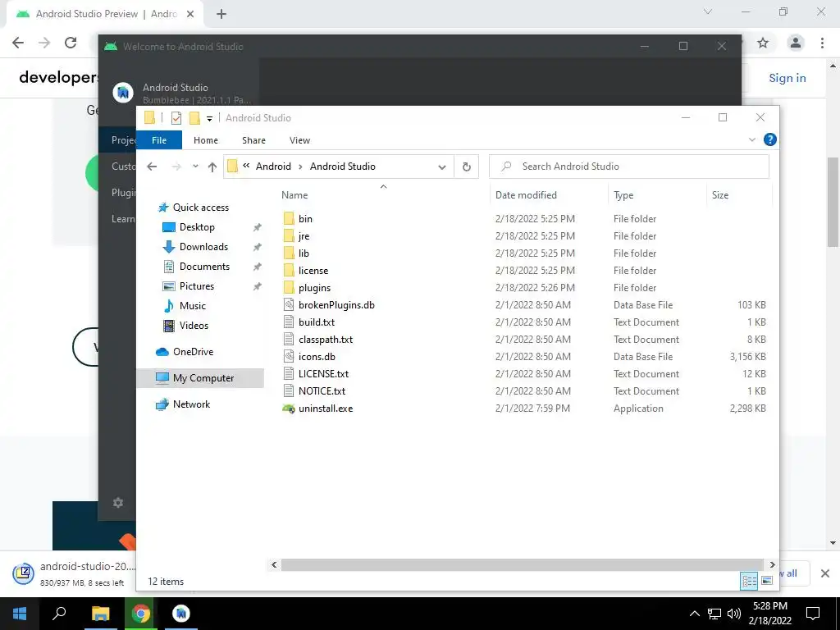This screenshot has width=840, height=630.
Task: Click Android breadcrumb in address bar
Action: 273,167
